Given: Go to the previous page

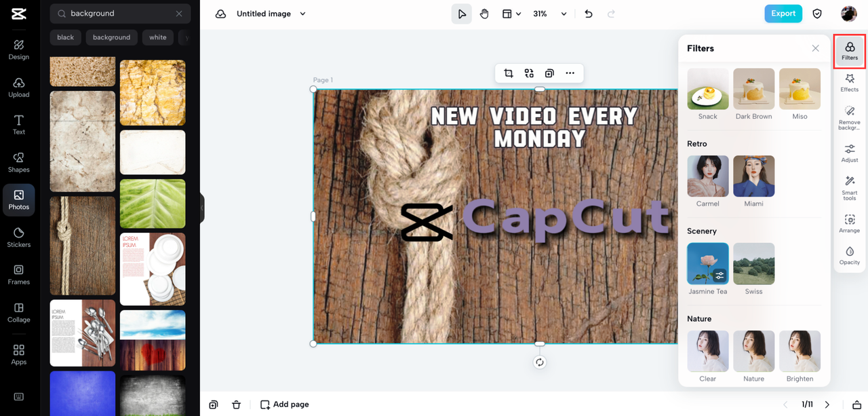Looking at the screenshot, I should coord(786,404).
